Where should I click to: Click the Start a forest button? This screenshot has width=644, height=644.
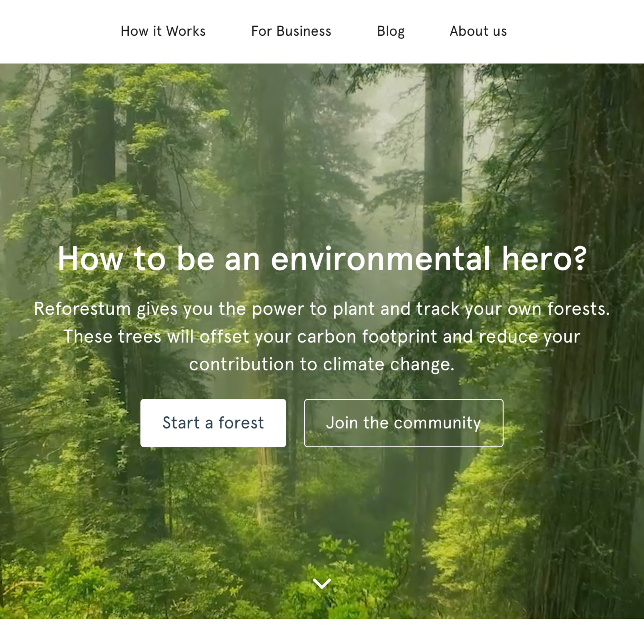pos(213,423)
